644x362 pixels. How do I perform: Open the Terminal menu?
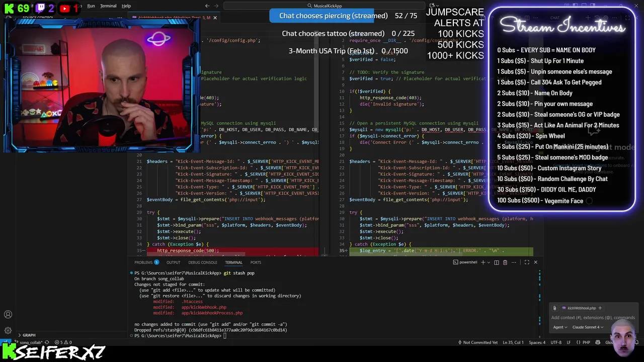[108, 6]
